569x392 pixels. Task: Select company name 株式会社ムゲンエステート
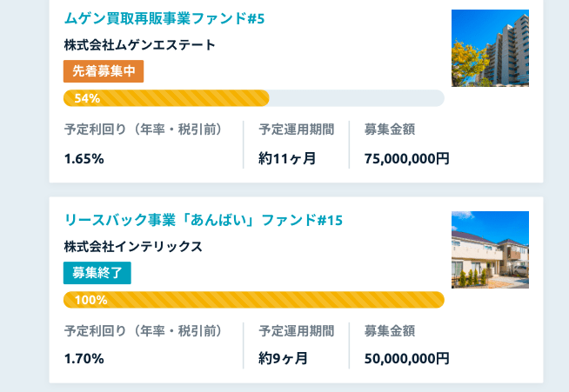pos(140,45)
